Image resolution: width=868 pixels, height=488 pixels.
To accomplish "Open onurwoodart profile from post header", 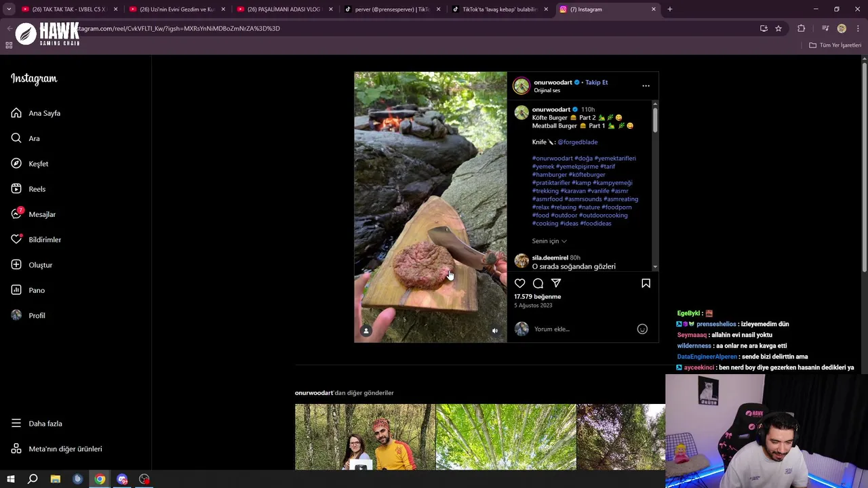I will click(553, 83).
